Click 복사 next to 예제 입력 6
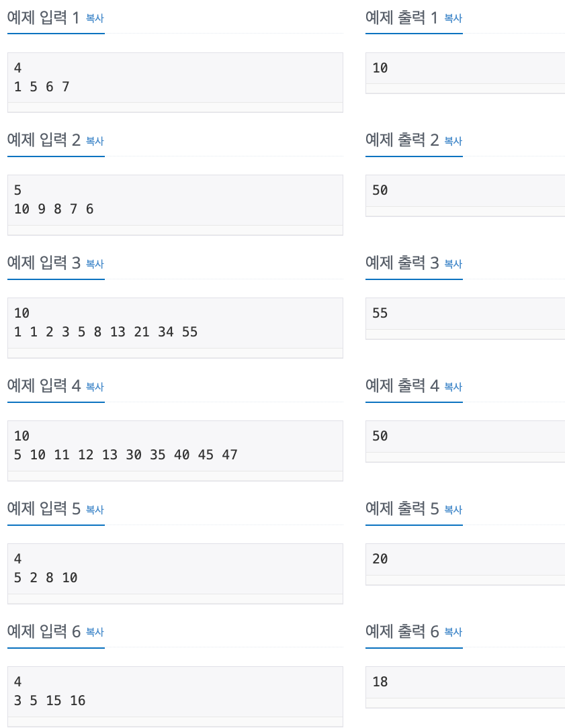This screenshot has height=728, width=565. click(x=94, y=633)
